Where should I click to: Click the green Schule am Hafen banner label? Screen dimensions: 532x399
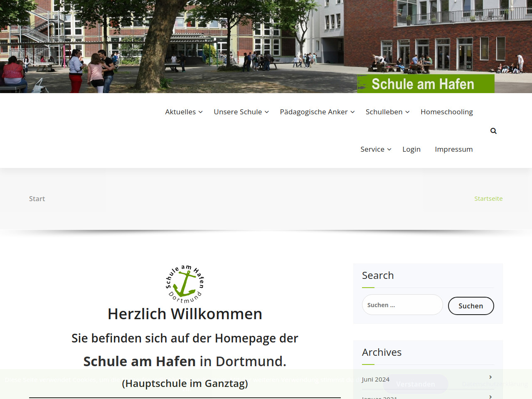tap(426, 84)
